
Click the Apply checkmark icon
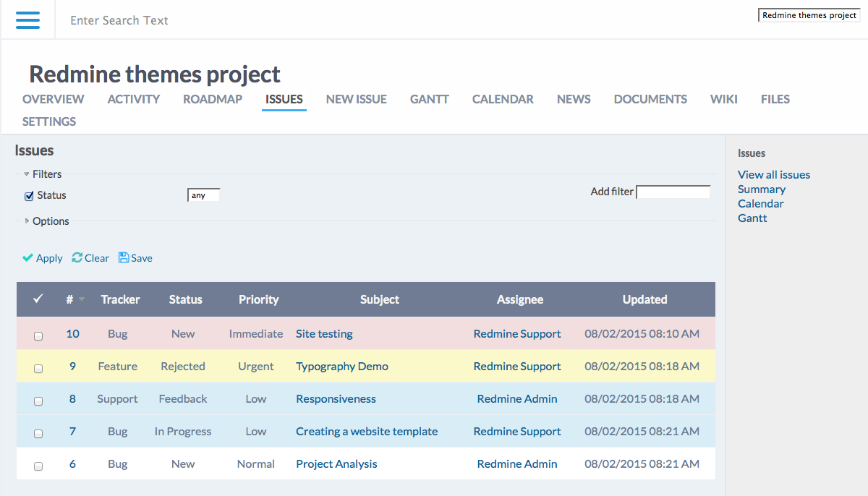pos(27,258)
